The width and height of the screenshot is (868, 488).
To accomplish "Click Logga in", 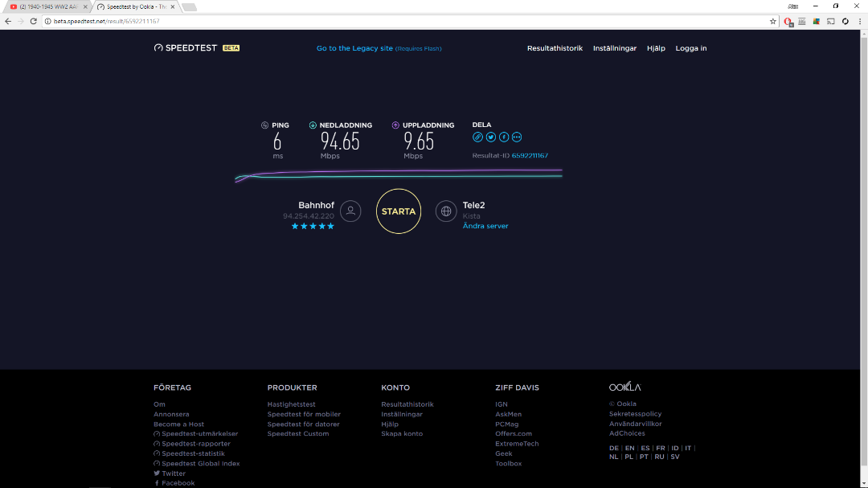I will (x=691, y=48).
